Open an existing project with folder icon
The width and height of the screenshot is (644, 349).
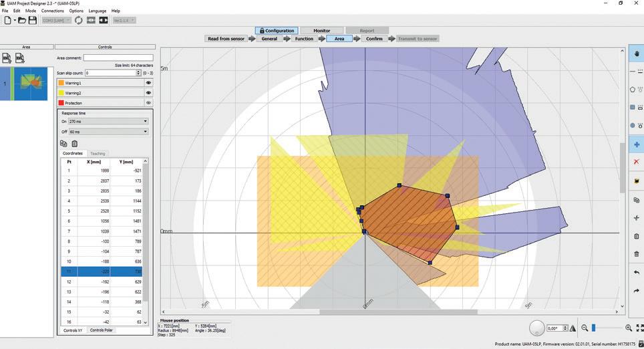22,20
